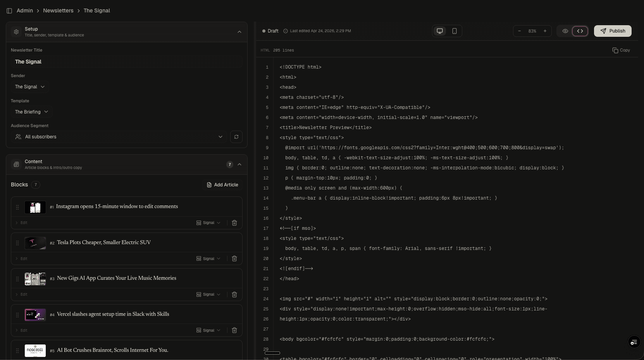Click the Blocks count badge 7
The width and height of the screenshot is (644, 360).
point(36,185)
